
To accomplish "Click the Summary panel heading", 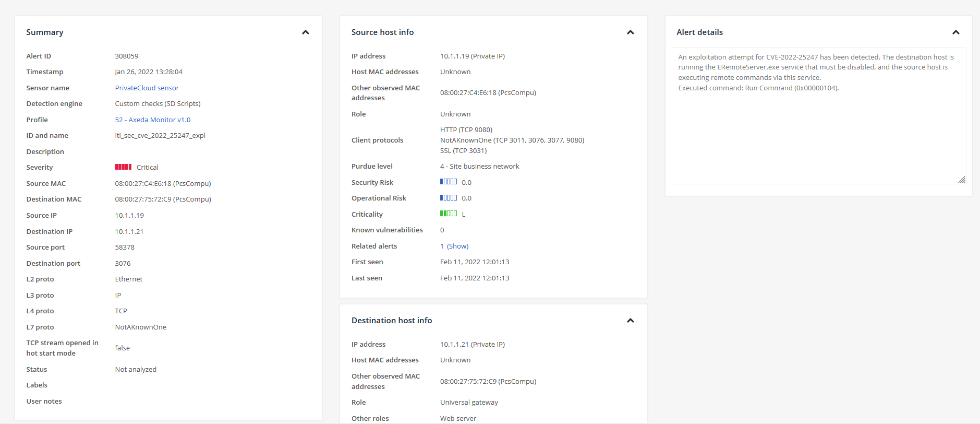I will point(45,32).
